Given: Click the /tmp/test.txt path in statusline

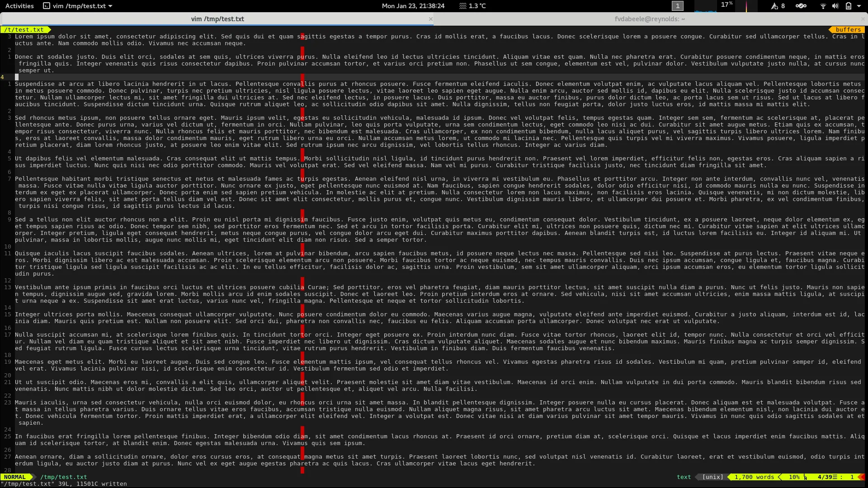Looking at the screenshot, I should click(63, 477).
